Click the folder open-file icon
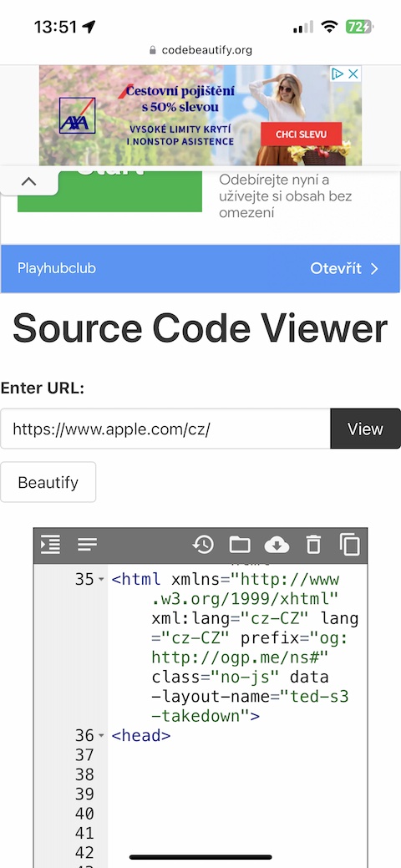Image resolution: width=401 pixels, height=868 pixels. 240,545
